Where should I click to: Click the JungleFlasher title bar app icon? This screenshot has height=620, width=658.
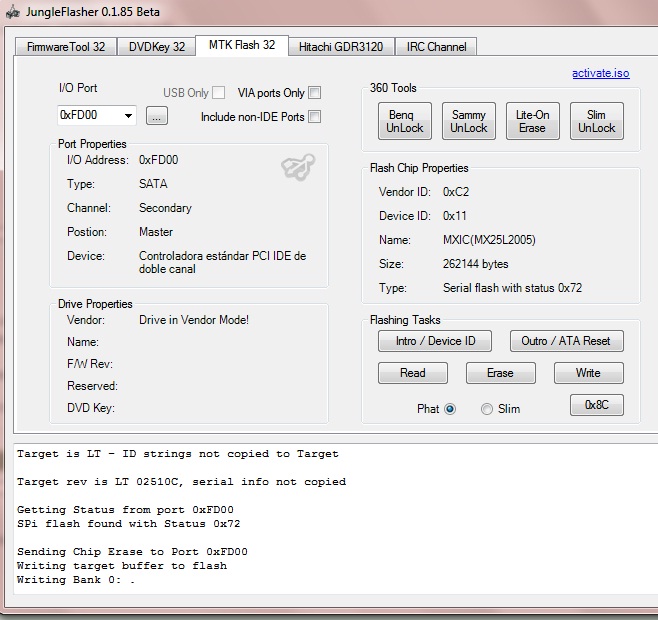tap(13, 14)
